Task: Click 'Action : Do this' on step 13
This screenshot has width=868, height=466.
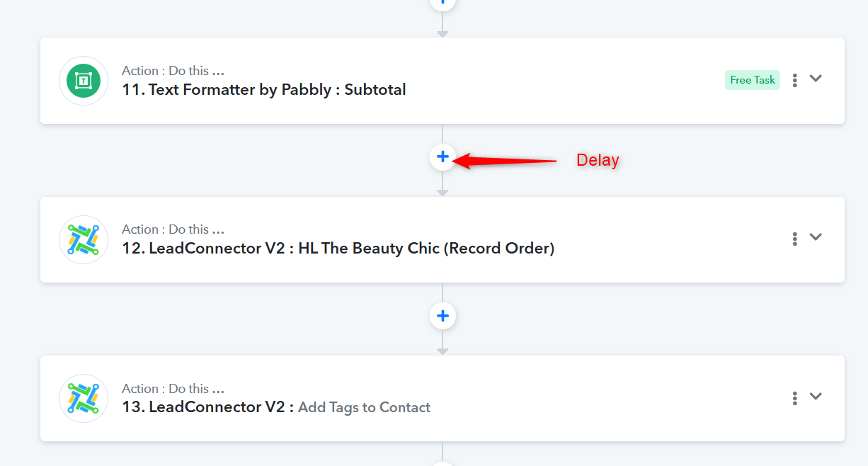Action: [x=173, y=389]
